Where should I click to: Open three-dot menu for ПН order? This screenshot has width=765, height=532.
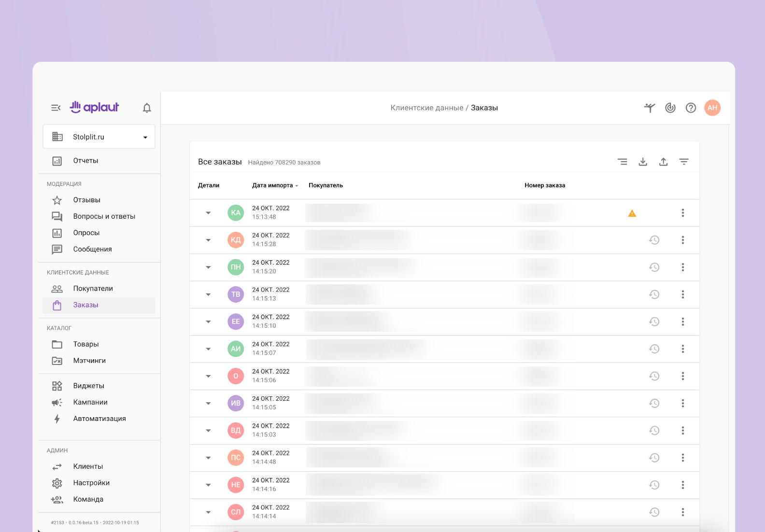pyautogui.click(x=683, y=267)
